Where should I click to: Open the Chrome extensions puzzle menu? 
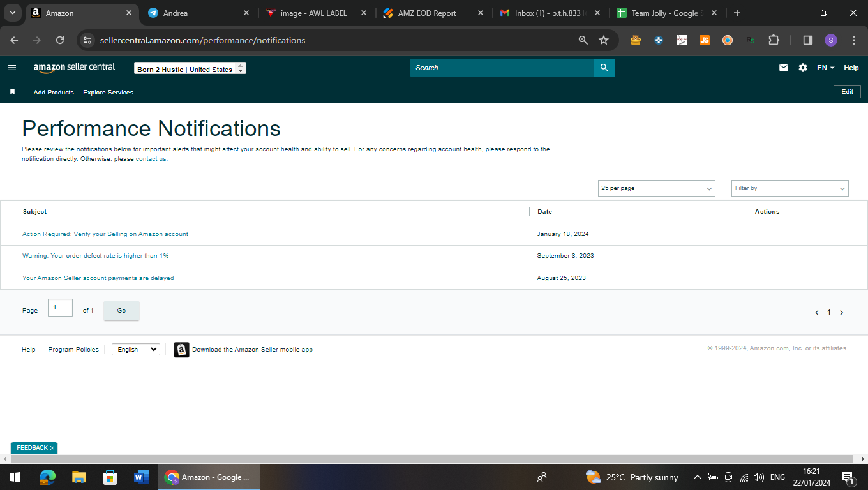774,40
